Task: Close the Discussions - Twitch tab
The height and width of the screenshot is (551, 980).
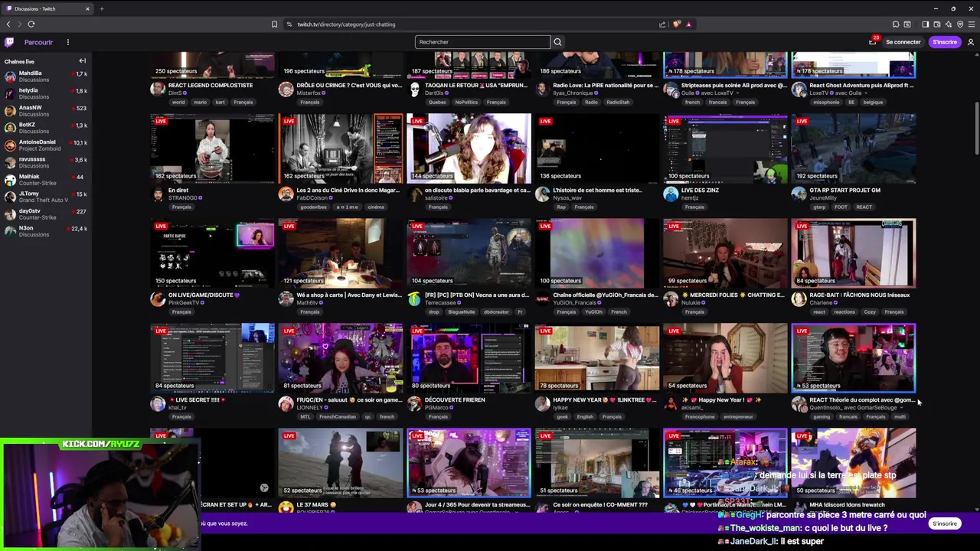Action: 87,8
